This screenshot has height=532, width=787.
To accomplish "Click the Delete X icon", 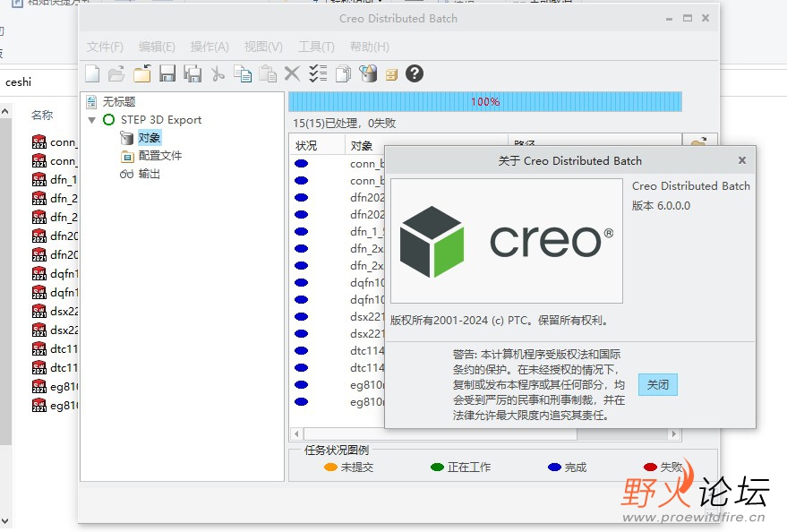I will pos(292,73).
